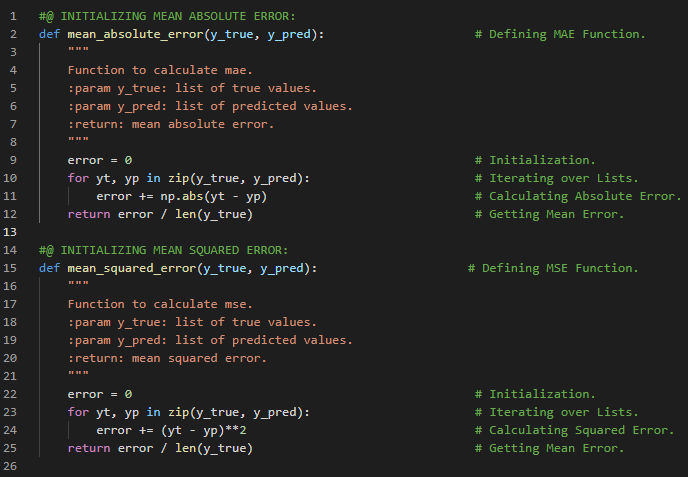
Task: Click the "INITIALIZING MEAN SQUARED ERROR" header comment
Action: click(163, 250)
